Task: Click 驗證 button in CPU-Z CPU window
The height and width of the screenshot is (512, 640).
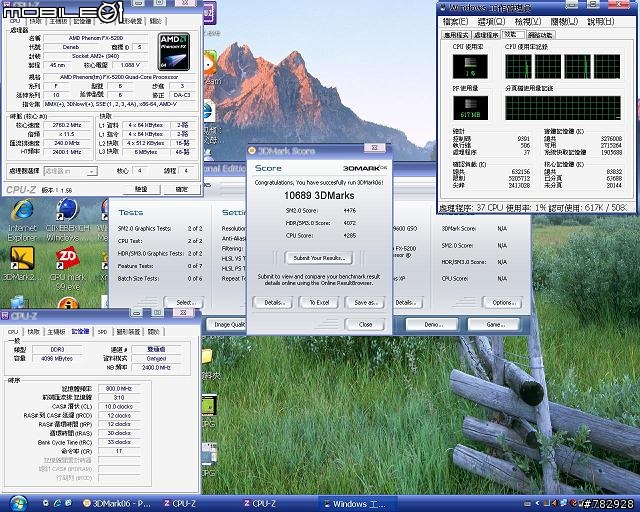Action: [x=141, y=189]
